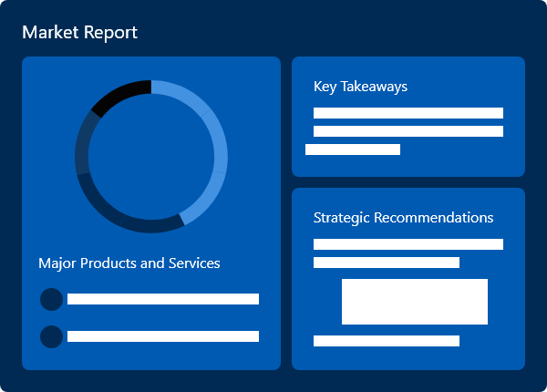The height and width of the screenshot is (392, 547).
Task: Click the Market Report title
Action: [x=79, y=33]
